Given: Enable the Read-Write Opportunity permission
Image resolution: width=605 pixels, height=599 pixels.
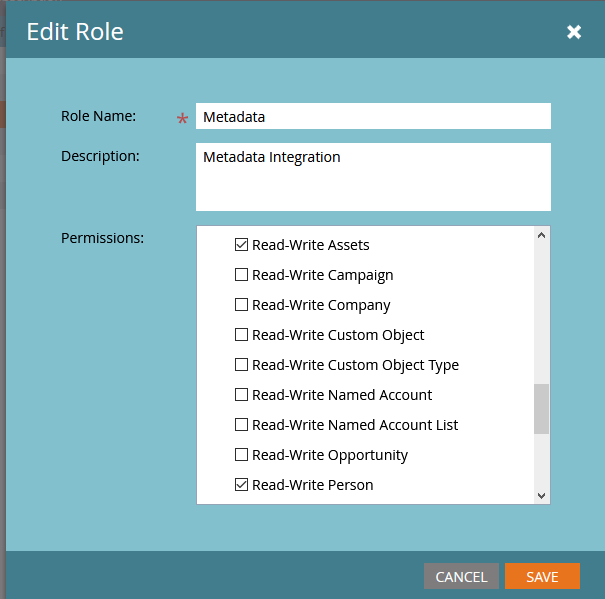Looking at the screenshot, I should (x=241, y=455).
